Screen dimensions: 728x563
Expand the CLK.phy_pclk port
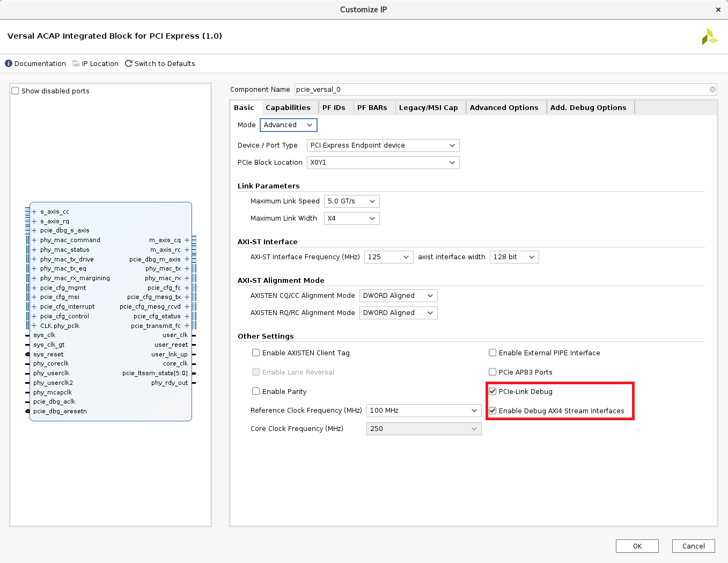click(x=34, y=326)
